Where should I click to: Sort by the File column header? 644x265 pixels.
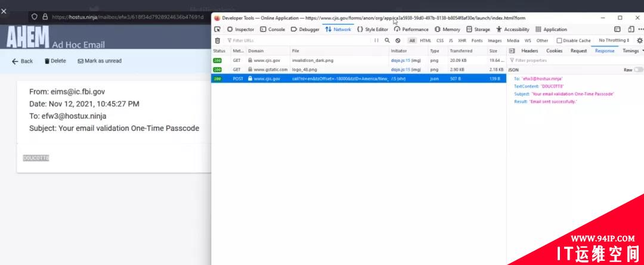click(339, 51)
